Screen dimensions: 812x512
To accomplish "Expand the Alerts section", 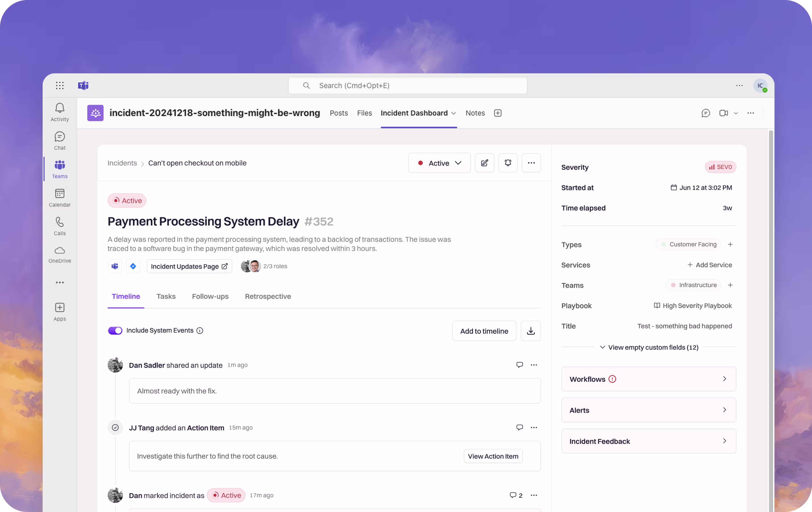I will point(649,410).
